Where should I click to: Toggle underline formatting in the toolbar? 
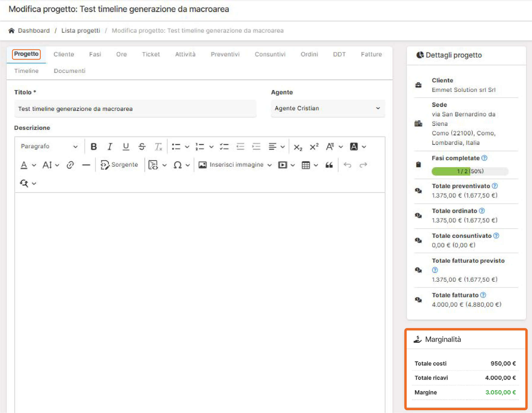126,147
